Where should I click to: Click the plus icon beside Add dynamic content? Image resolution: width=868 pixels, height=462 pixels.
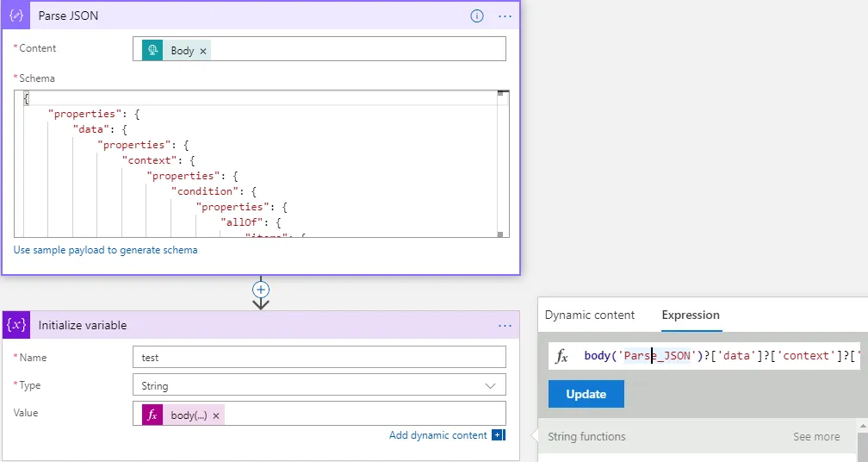pos(499,435)
